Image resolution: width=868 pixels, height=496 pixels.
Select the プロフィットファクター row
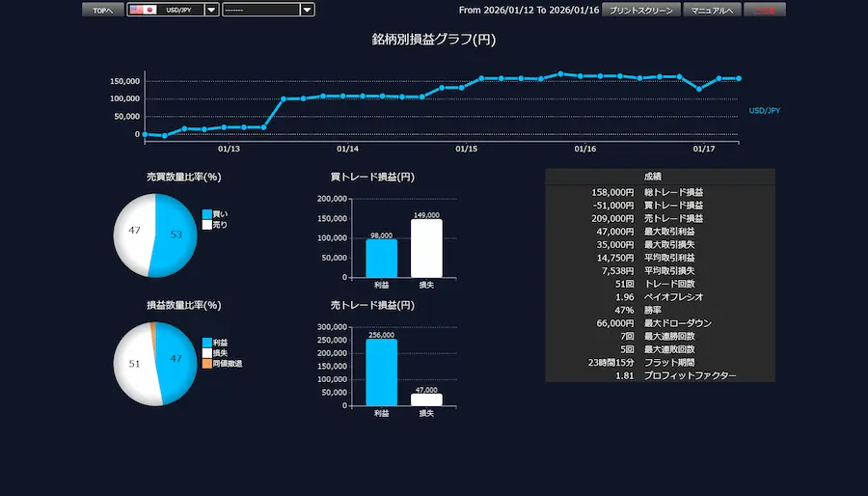click(660, 376)
